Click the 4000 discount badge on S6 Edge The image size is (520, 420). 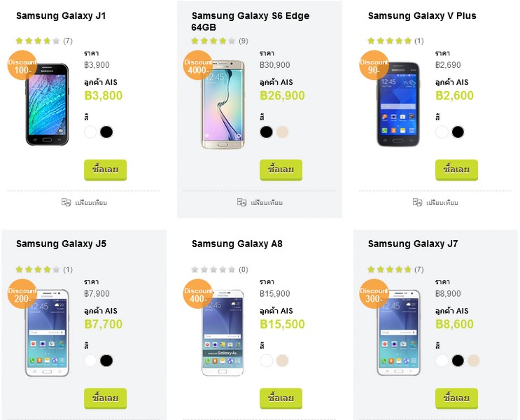(x=198, y=66)
